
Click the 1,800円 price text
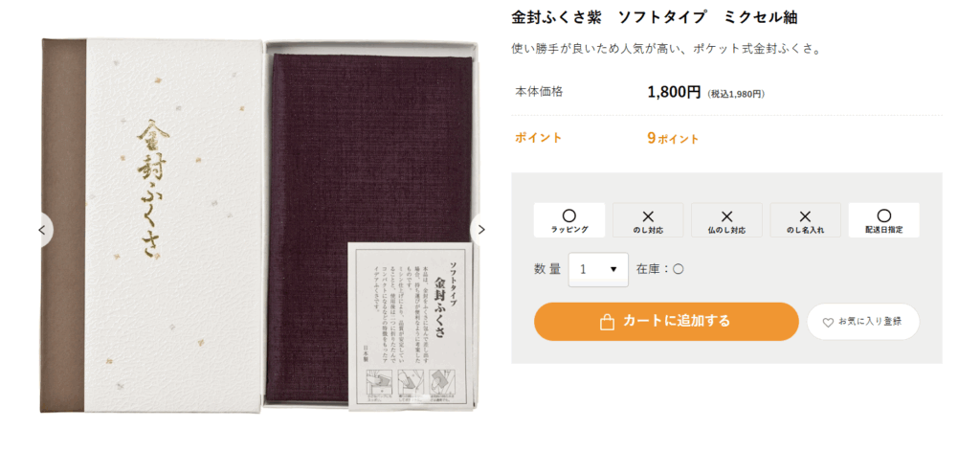(675, 93)
